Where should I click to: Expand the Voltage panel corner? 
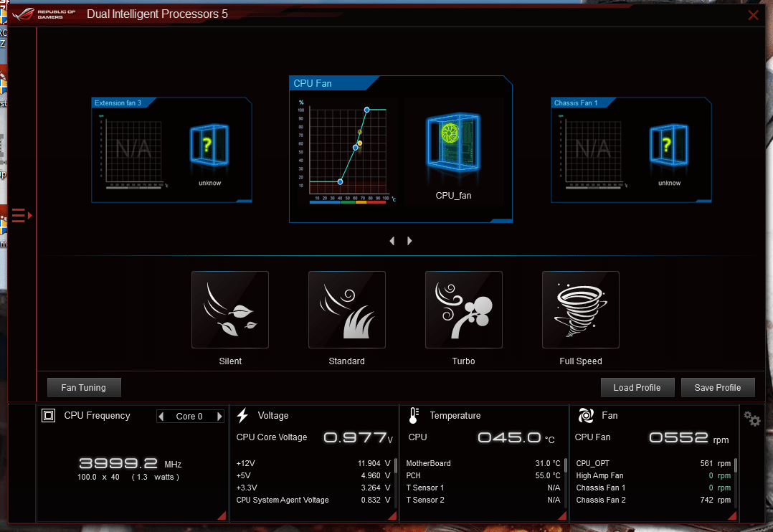pyautogui.click(x=392, y=516)
